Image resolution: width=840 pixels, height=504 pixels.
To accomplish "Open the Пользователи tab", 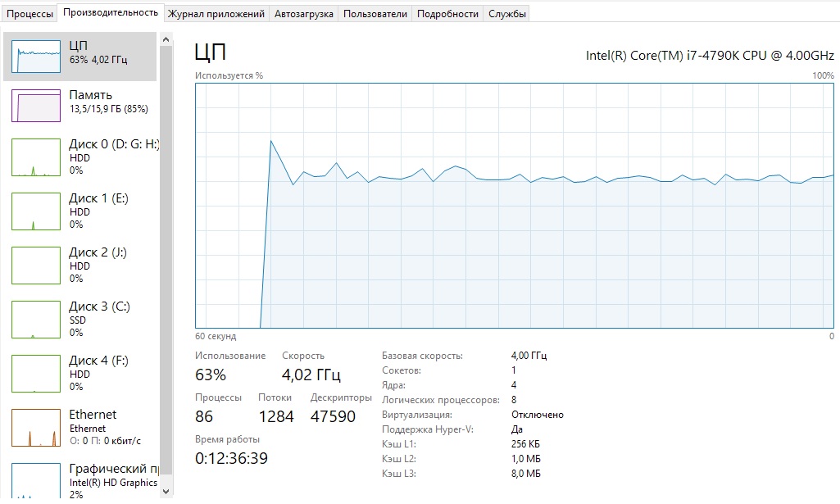I will (375, 14).
